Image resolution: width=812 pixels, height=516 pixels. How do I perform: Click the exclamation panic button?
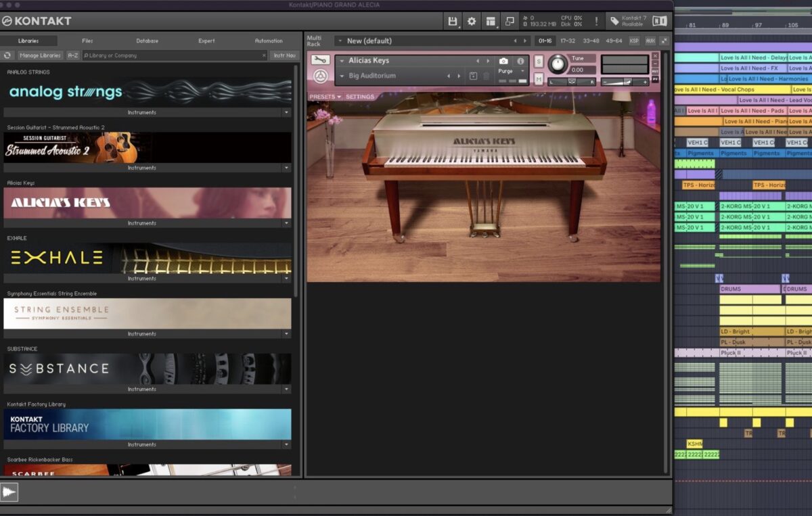(x=595, y=22)
